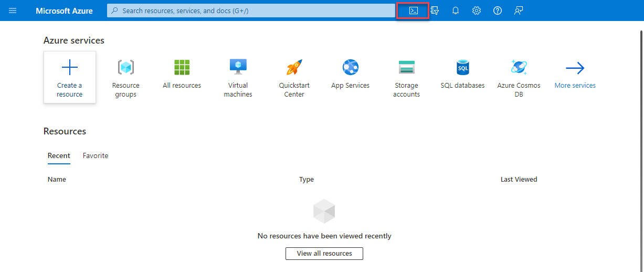
Task: Open Storage accounts service icon
Action: click(407, 67)
